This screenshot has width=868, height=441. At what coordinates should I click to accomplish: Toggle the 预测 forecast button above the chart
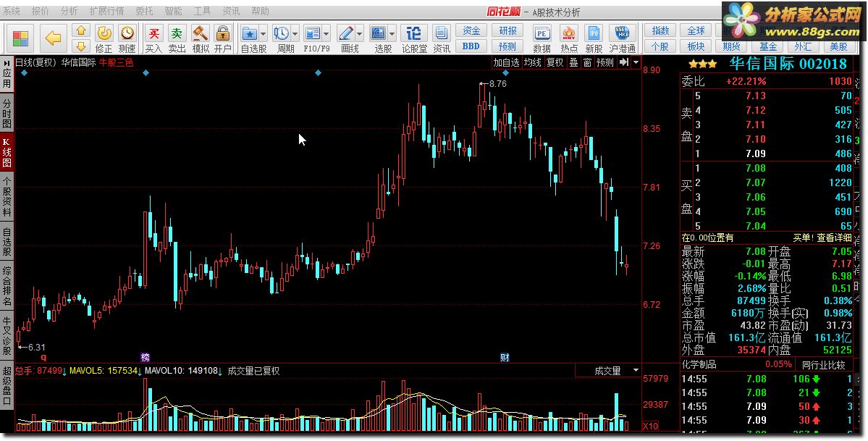tap(604, 62)
